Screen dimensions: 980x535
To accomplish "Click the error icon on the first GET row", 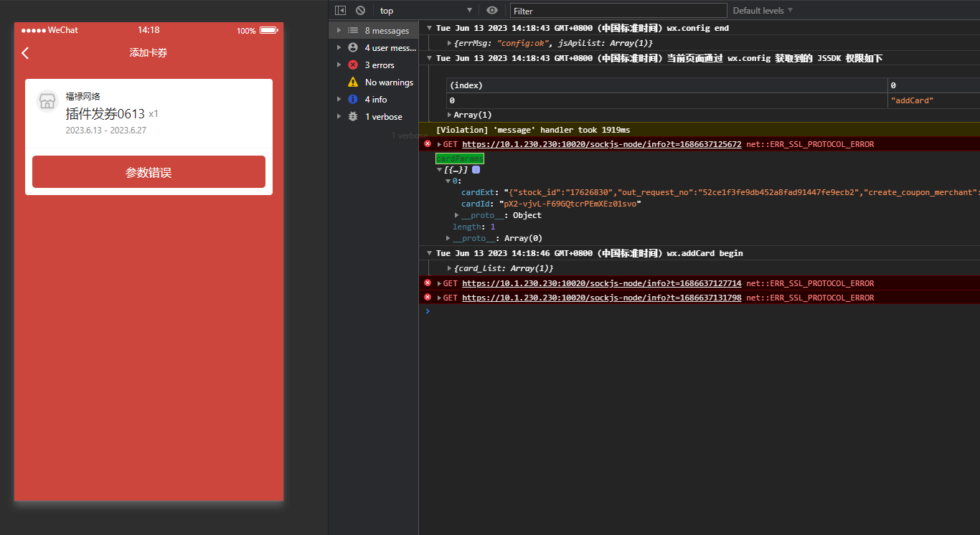I will pos(428,143).
